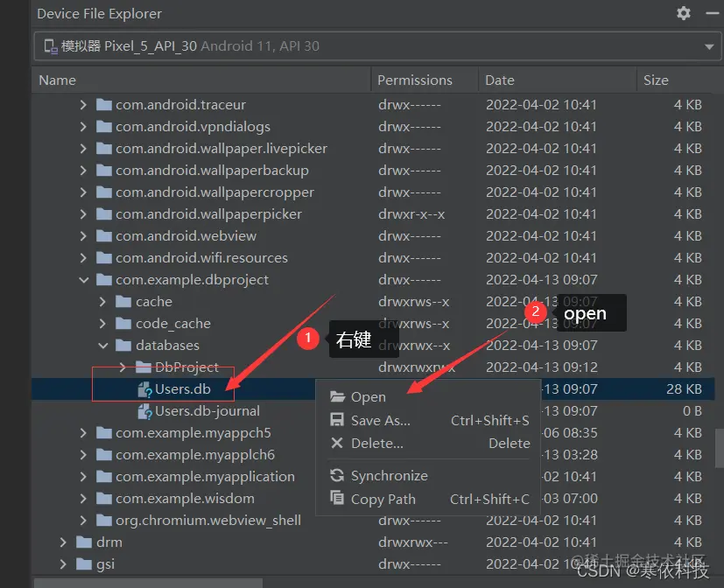The width and height of the screenshot is (724, 588).
Task: Open the Pixel_5_API_30 device selector dropdown
Action: [x=709, y=46]
